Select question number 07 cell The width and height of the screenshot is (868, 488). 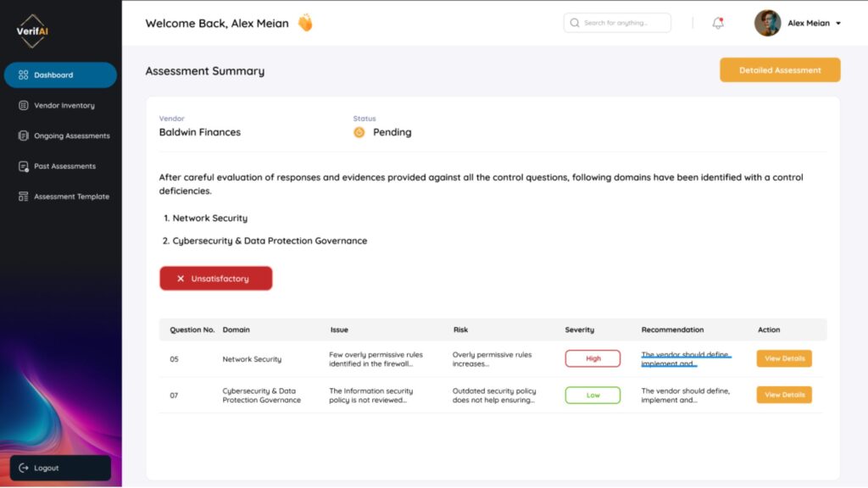174,396
